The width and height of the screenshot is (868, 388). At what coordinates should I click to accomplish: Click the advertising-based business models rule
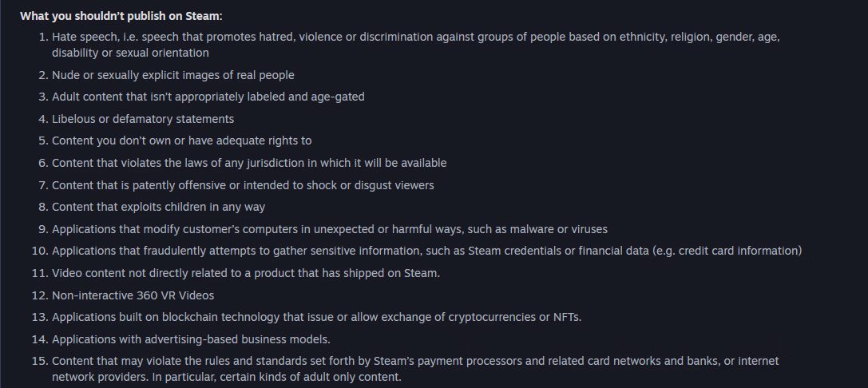pyautogui.click(x=191, y=339)
